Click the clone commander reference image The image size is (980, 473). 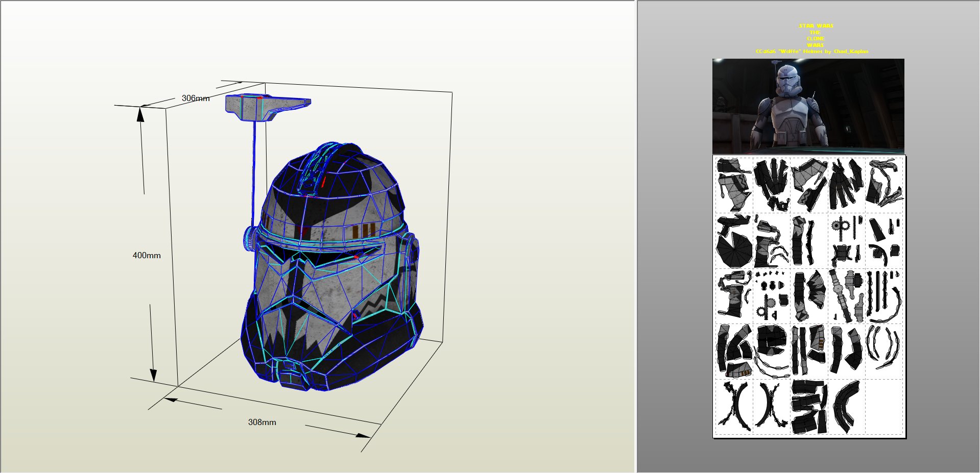coord(808,106)
